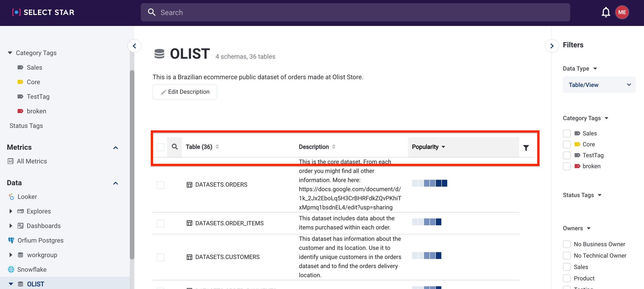
Task: Open the DATASETS.ORDER_ITEMS table link
Action: 229,223
